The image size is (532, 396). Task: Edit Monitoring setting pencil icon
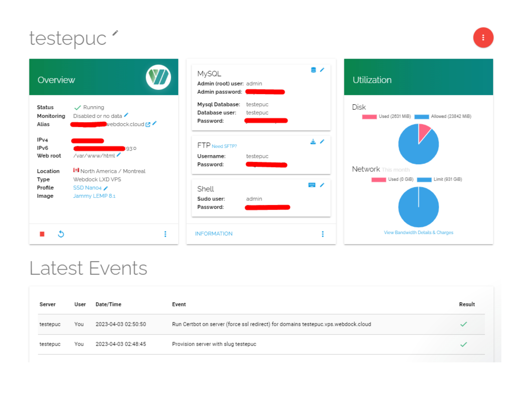click(x=126, y=115)
